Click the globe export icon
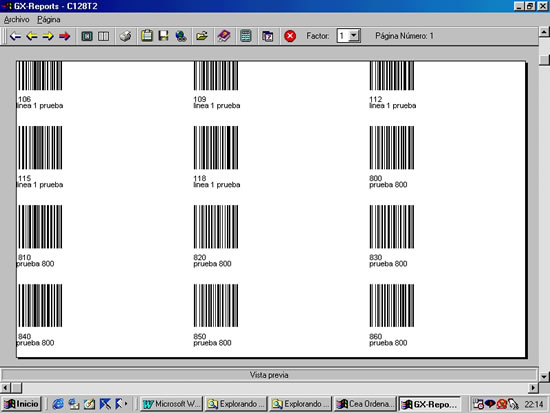Viewport: 550px width, 413px height. (181, 36)
